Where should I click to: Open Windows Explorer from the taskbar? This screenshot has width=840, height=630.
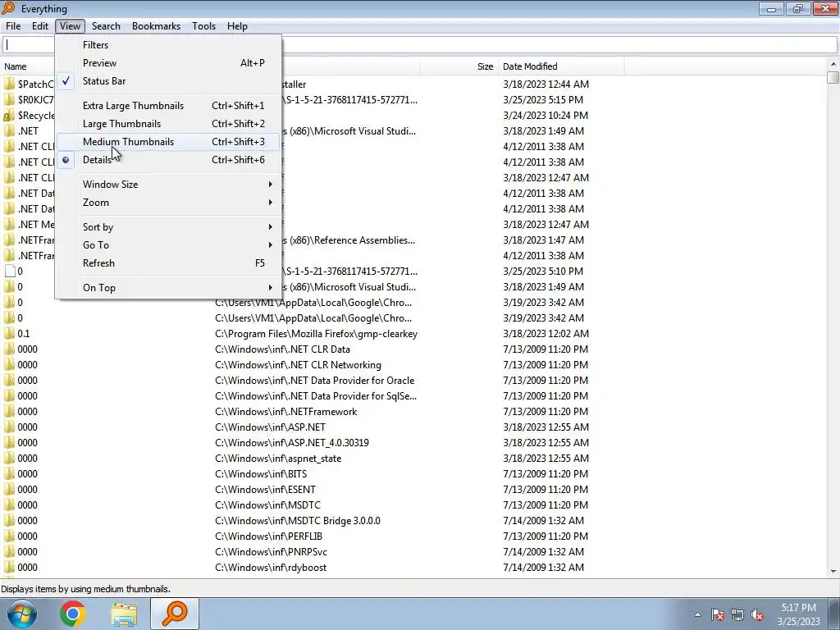pyautogui.click(x=124, y=614)
